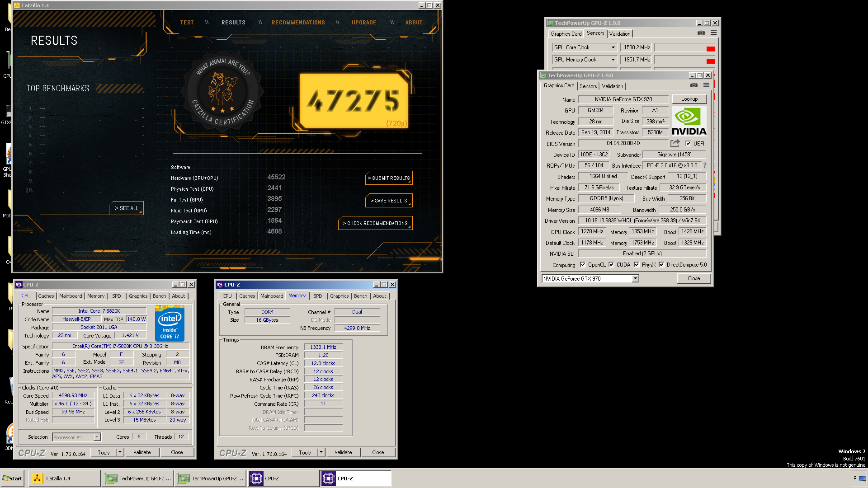Screen dimensions: 868x488
Task: Open the GPU-Z hamburger menu in front window
Action: click(x=706, y=85)
